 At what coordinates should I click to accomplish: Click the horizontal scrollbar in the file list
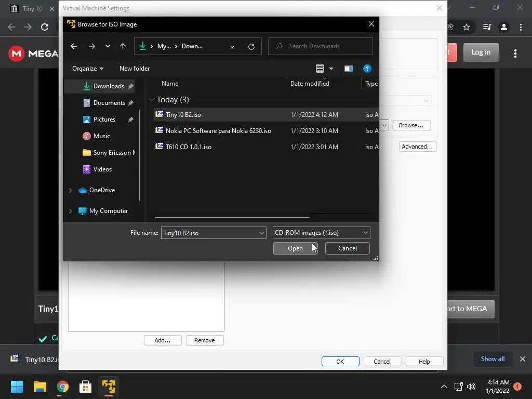(232, 218)
